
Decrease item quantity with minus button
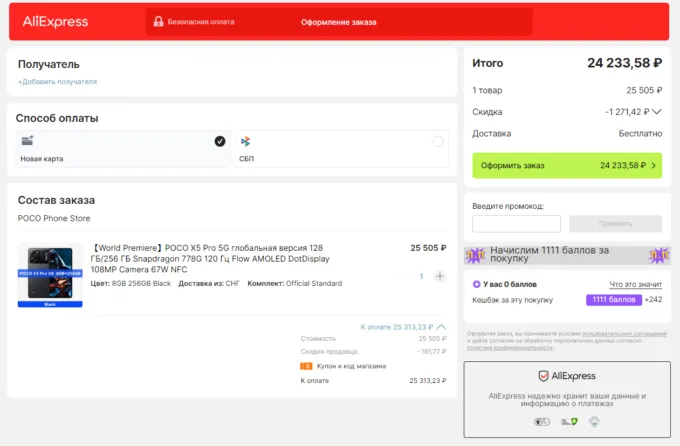[403, 276]
